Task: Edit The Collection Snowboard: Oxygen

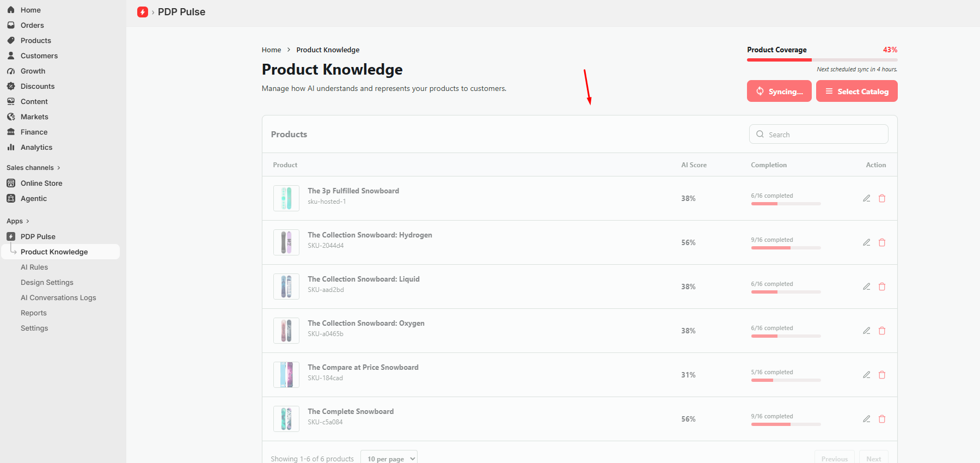Action: (x=867, y=331)
